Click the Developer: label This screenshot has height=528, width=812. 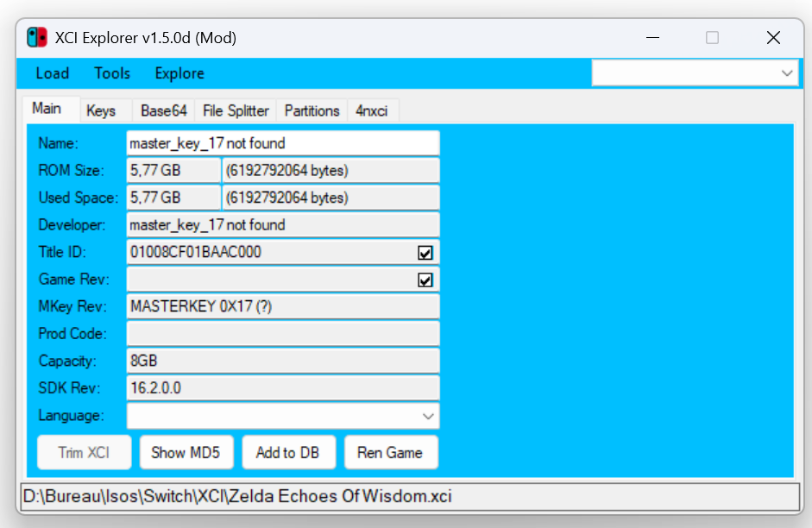coord(72,224)
